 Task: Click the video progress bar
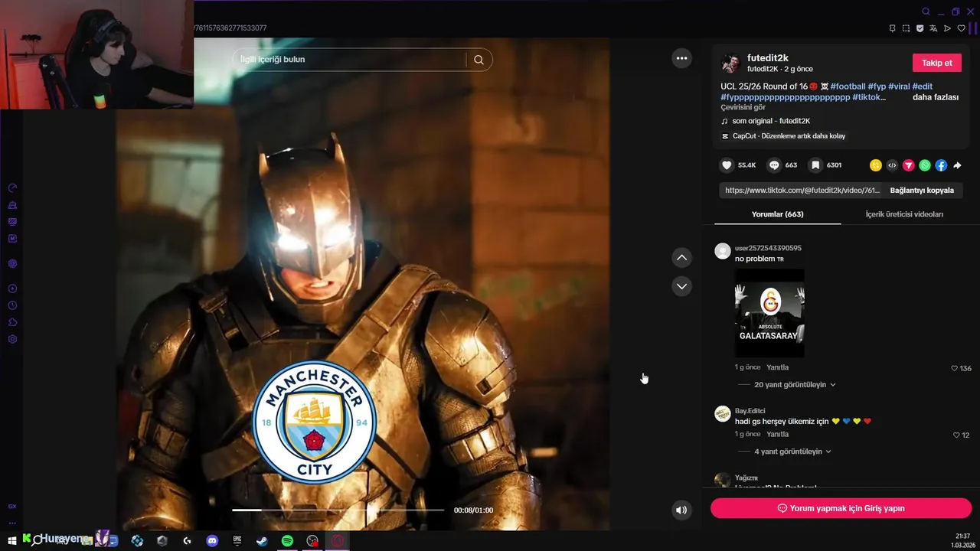point(338,510)
